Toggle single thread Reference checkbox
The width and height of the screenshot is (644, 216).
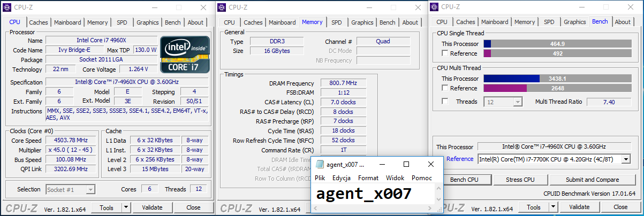pos(445,53)
